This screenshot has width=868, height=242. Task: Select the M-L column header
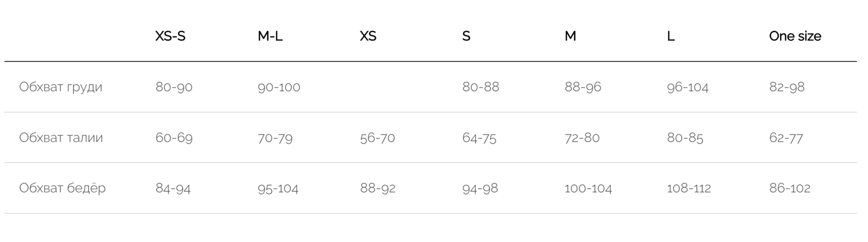click(270, 36)
